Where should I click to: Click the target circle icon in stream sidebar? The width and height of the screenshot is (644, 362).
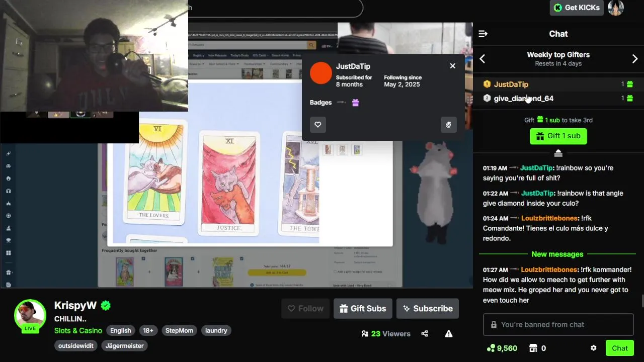(x=9, y=216)
